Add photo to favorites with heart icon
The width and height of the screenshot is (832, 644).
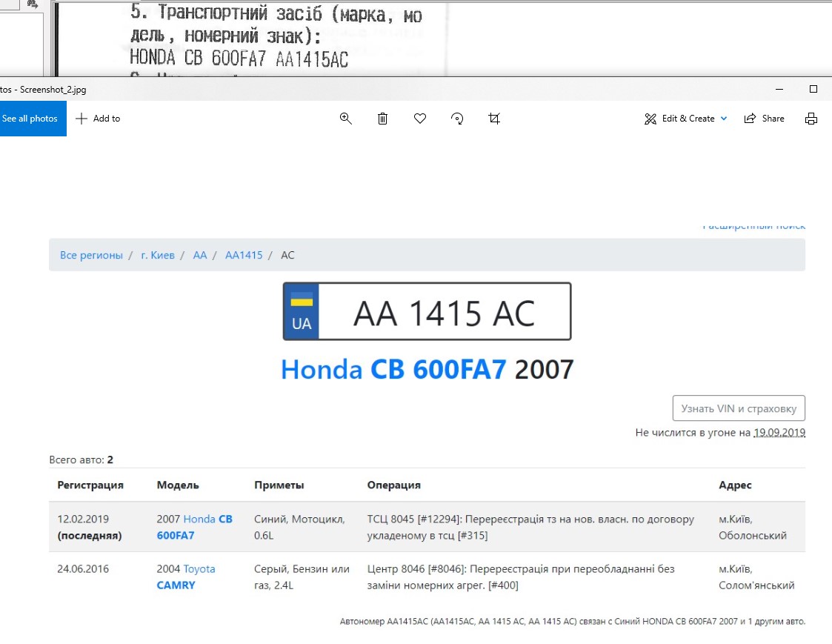point(420,119)
